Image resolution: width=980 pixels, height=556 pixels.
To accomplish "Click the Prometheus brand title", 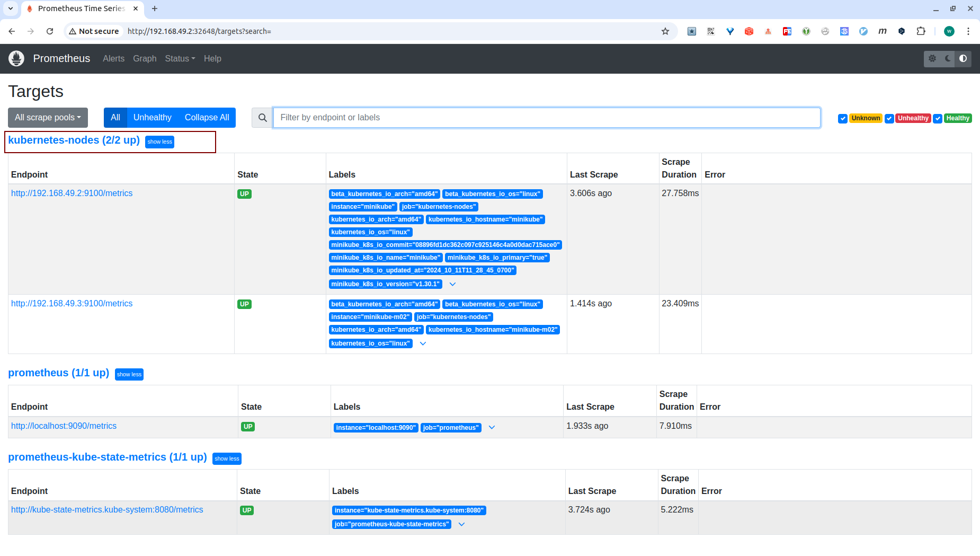I will pos(61,59).
